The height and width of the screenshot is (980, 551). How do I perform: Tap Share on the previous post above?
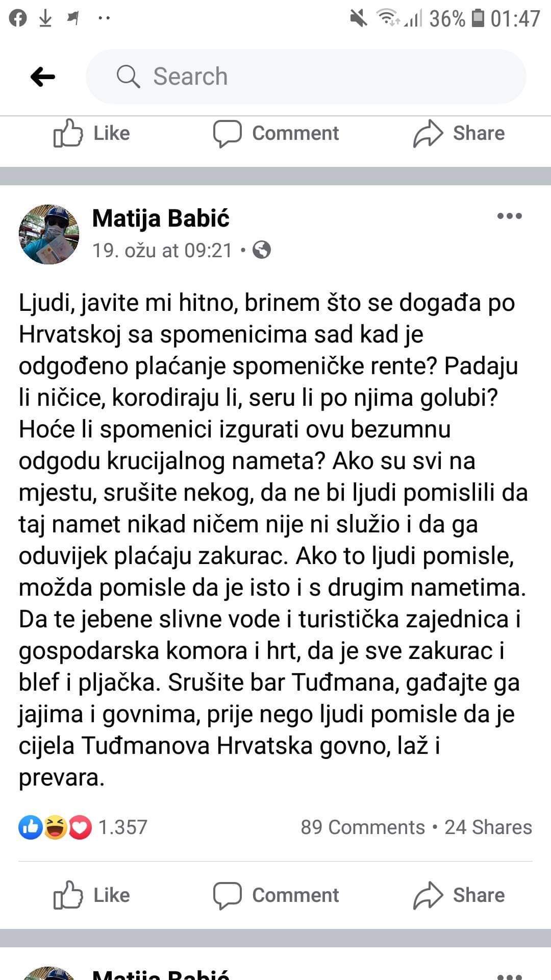pos(459,133)
